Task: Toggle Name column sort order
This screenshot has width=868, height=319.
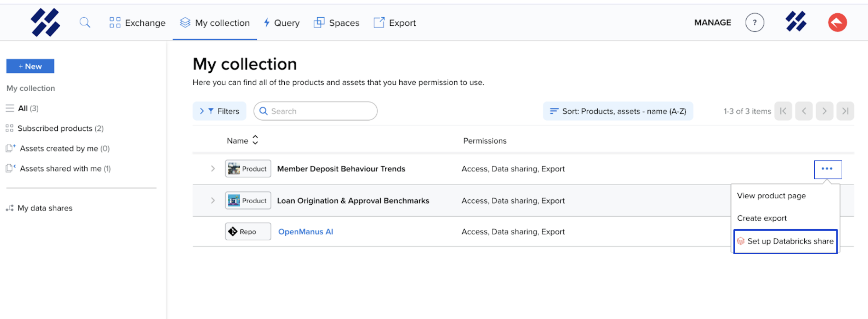Action: (x=255, y=140)
